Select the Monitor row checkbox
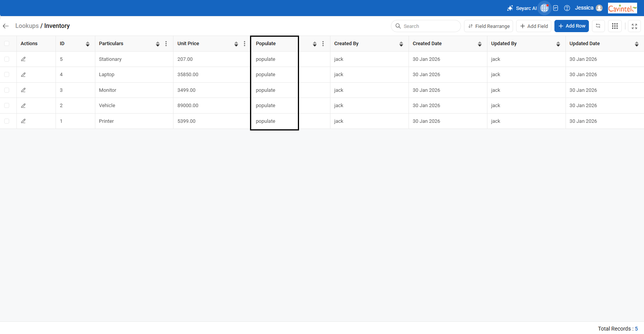Screen dimensions: 644x334 (7, 90)
